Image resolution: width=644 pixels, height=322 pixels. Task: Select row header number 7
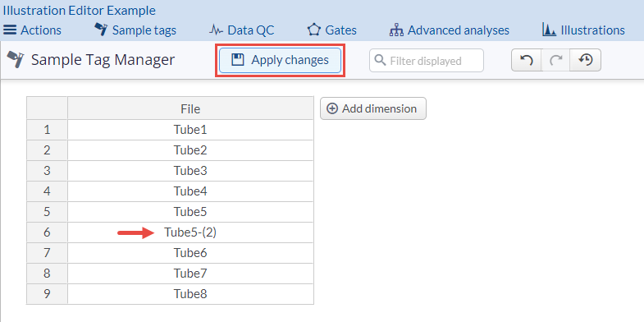coord(48,253)
